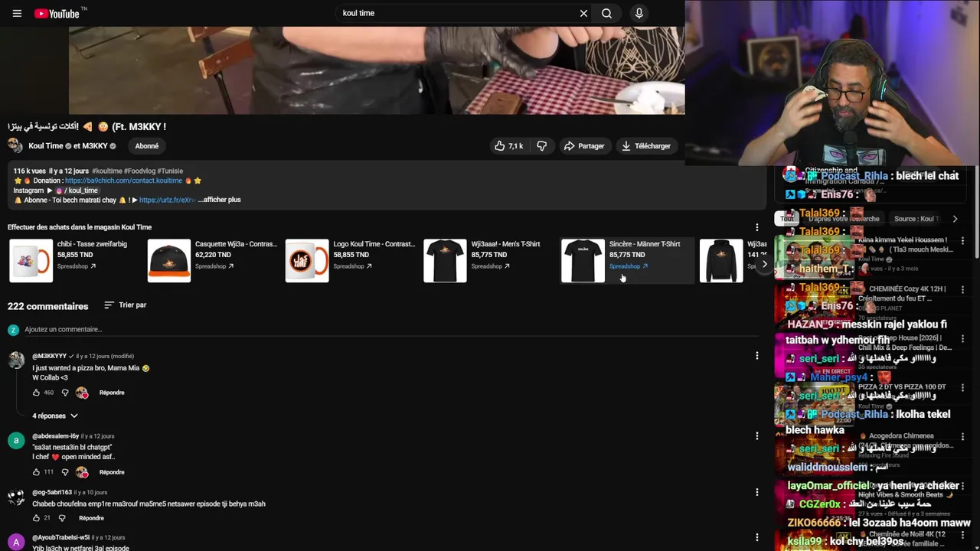Like the video showing 7,1 k
Screen dimensions: 980x551
(509, 145)
